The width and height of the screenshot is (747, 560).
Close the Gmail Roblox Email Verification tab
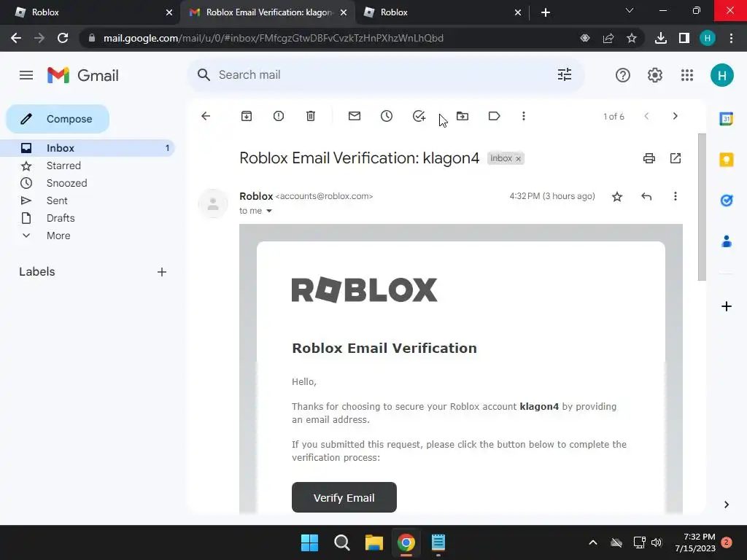click(344, 12)
